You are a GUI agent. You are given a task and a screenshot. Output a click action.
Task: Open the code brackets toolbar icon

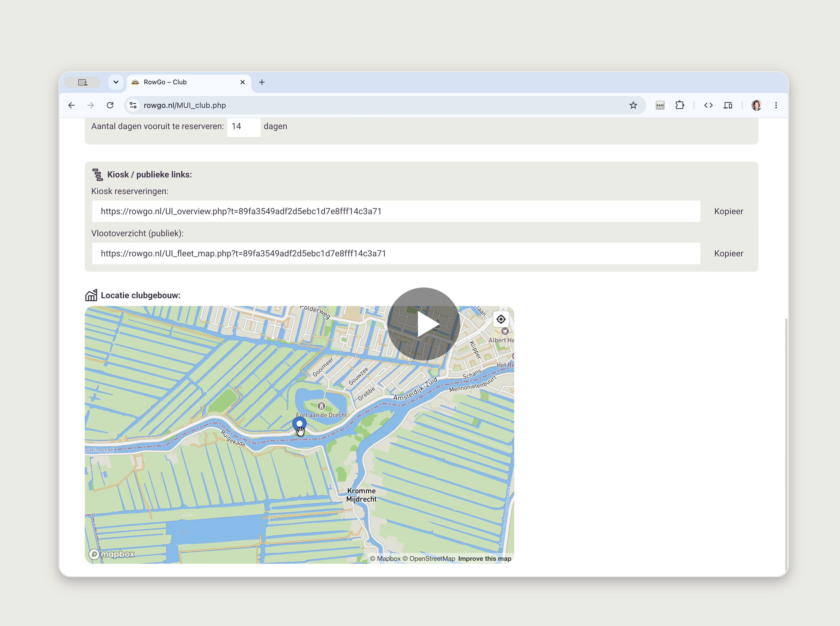708,105
